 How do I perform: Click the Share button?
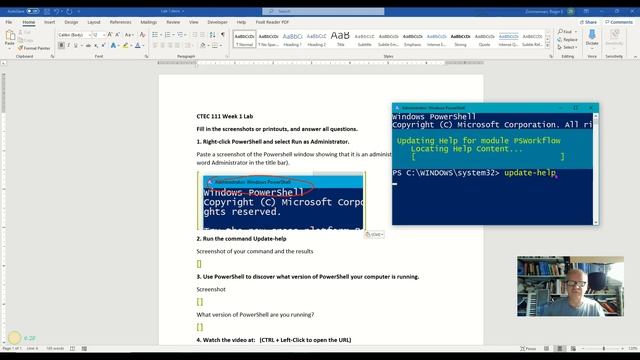pos(588,22)
